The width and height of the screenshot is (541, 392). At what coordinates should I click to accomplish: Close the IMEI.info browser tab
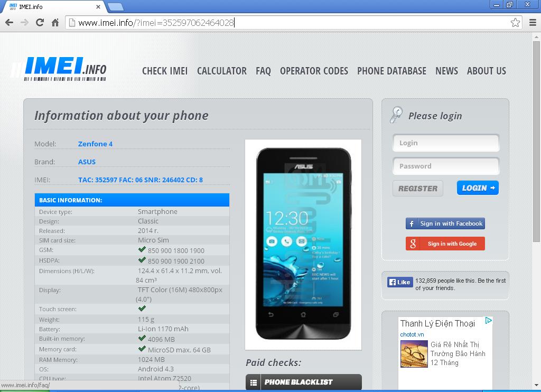click(x=98, y=6)
